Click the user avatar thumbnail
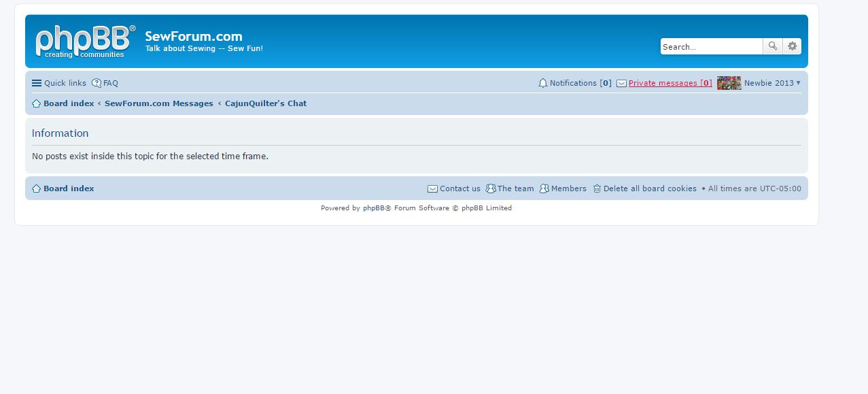The height and width of the screenshot is (394, 868). (729, 83)
